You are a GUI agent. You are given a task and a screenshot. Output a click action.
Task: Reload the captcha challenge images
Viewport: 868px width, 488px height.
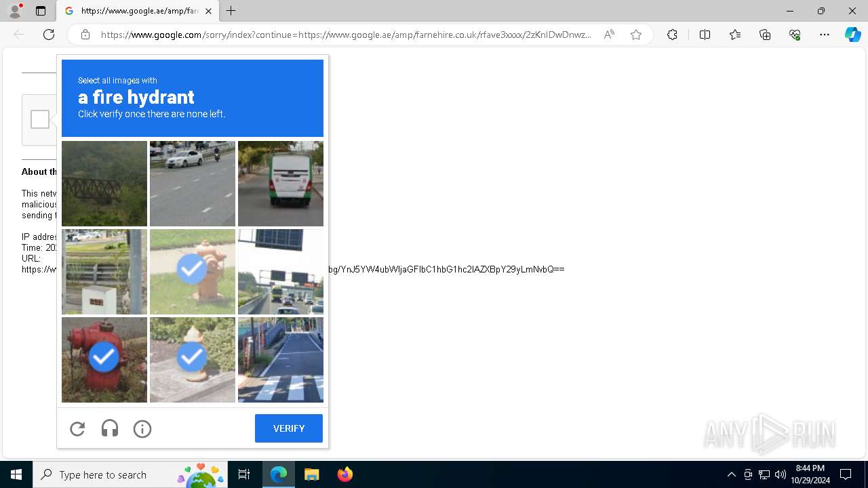click(77, 428)
